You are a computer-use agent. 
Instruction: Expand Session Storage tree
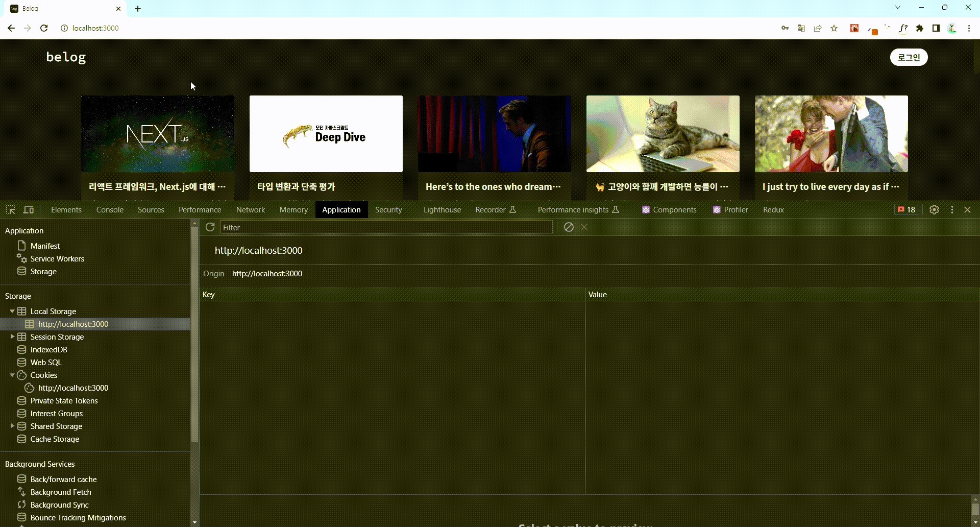12,337
